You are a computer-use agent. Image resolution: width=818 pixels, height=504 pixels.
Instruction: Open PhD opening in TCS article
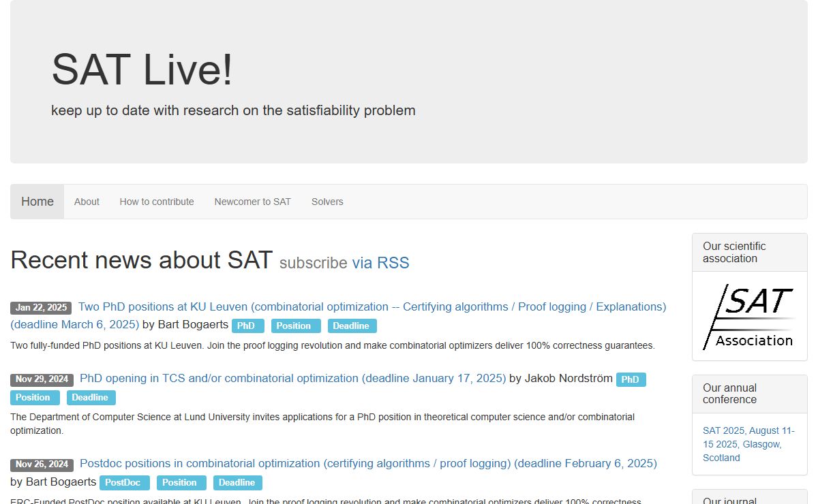tap(292, 379)
